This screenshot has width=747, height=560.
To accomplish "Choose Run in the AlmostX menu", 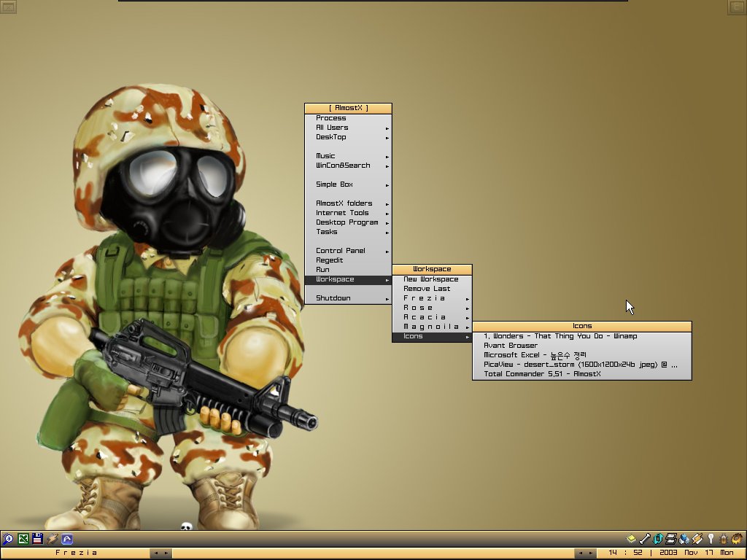I will pos(348,270).
